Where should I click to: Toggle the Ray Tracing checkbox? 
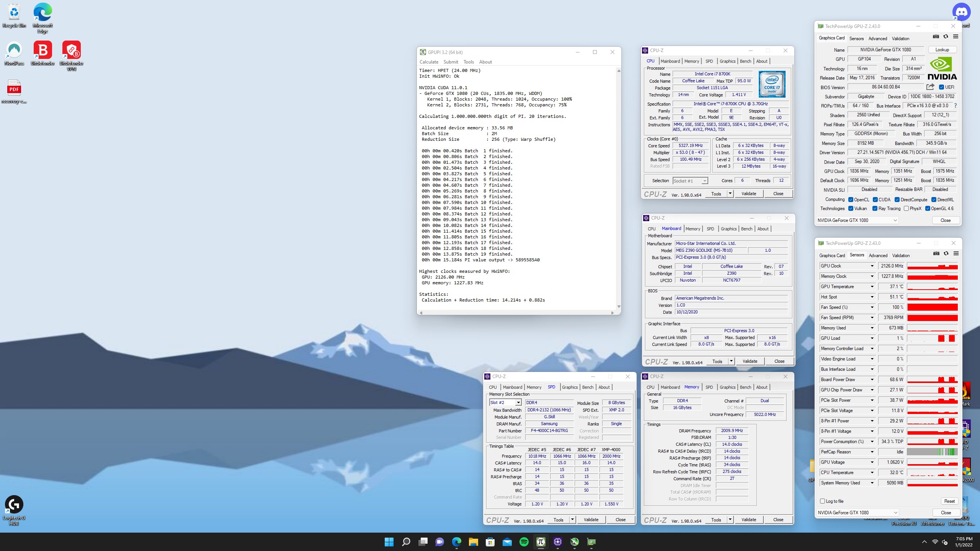pyautogui.click(x=875, y=209)
